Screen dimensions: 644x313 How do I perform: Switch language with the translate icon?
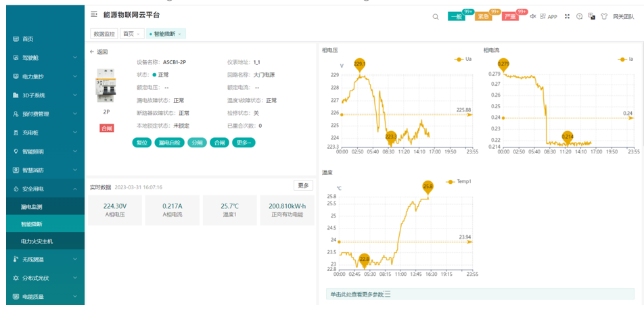click(x=592, y=16)
